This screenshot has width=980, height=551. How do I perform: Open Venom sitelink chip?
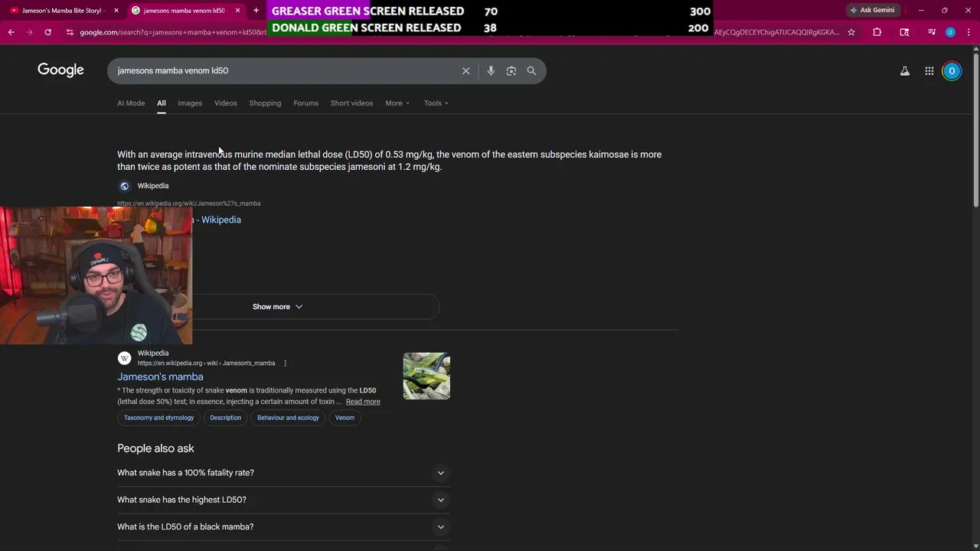pos(345,418)
